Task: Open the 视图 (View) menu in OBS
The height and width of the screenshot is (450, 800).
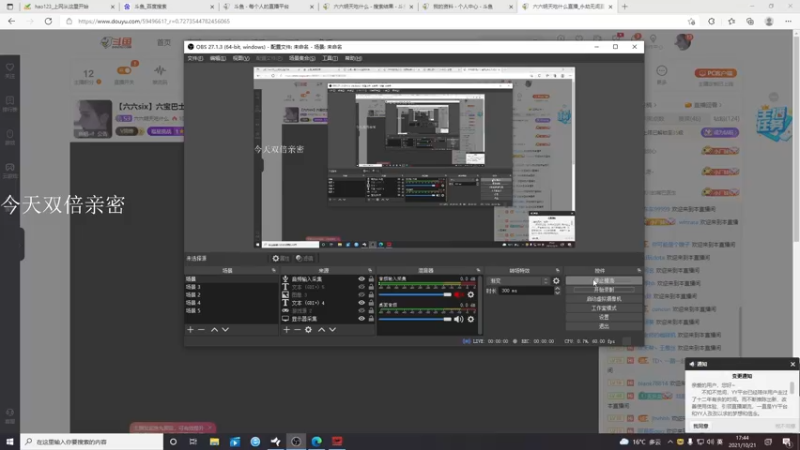Action: (x=241, y=58)
